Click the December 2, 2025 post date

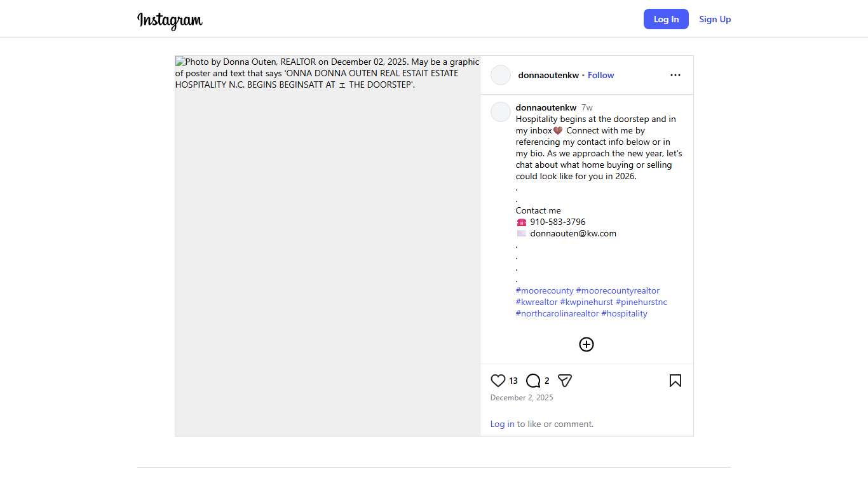pos(522,398)
